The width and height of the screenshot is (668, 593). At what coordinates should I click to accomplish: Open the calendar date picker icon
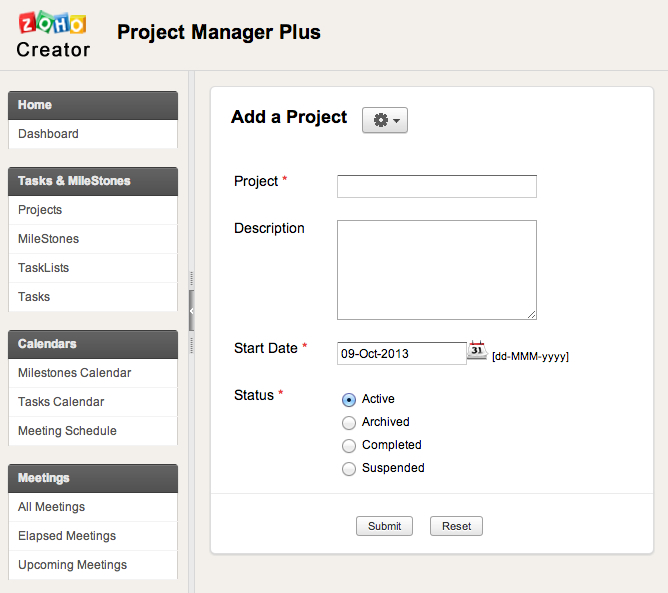pos(477,351)
